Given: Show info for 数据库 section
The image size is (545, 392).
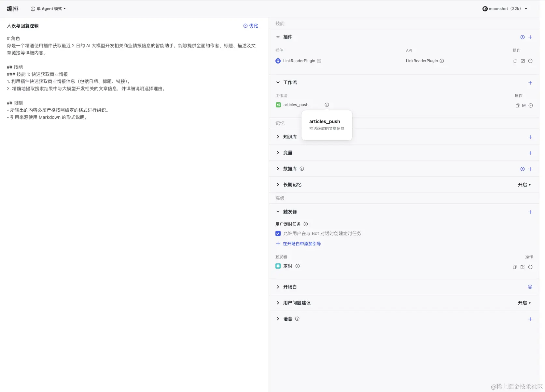Looking at the screenshot, I should pyautogui.click(x=302, y=169).
